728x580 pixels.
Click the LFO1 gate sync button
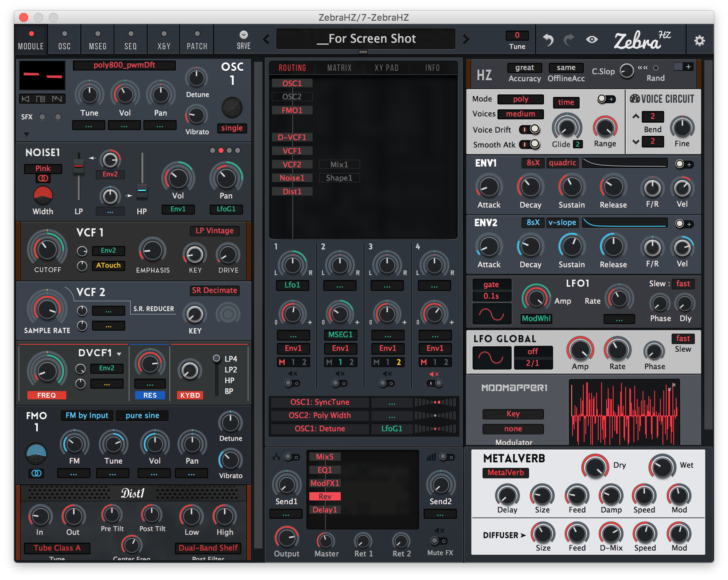click(492, 284)
